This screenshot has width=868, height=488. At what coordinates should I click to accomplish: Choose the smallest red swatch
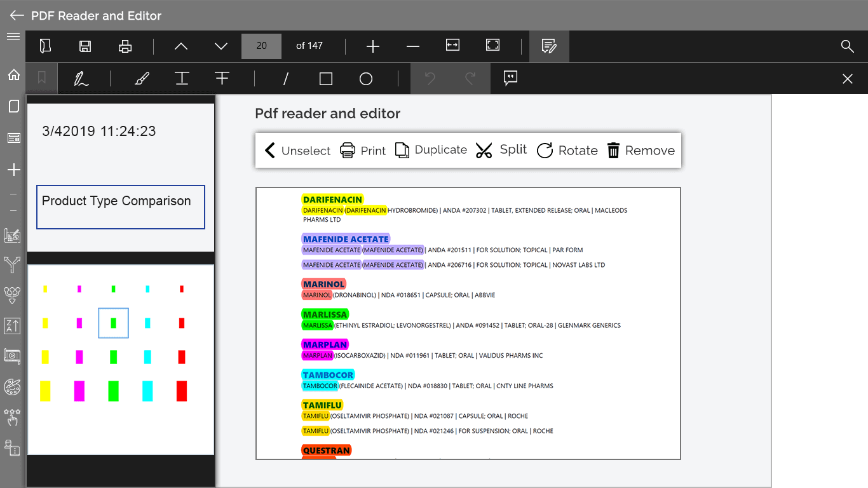(182, 289)
